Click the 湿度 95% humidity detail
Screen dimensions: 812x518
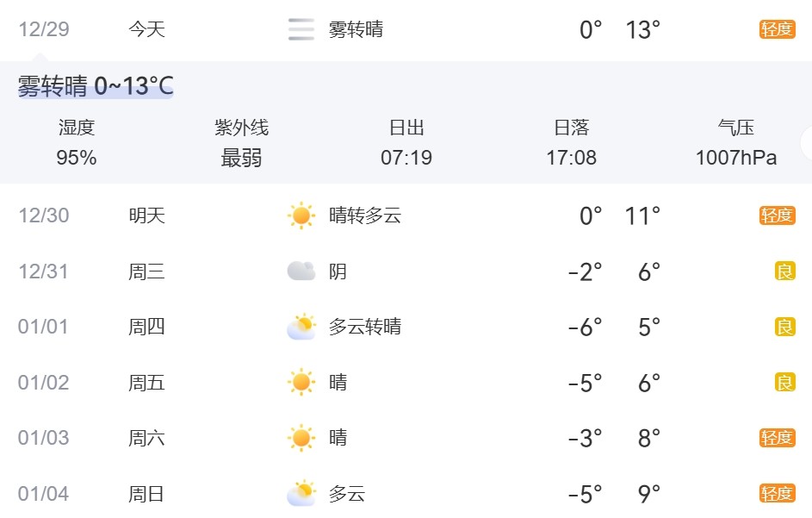click(x=77, y=143)
